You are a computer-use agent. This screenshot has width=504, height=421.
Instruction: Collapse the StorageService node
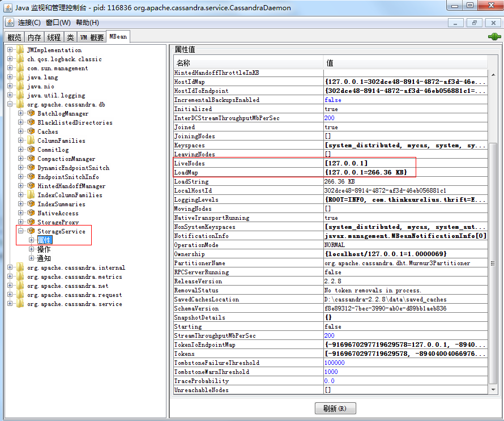(21, 231)
